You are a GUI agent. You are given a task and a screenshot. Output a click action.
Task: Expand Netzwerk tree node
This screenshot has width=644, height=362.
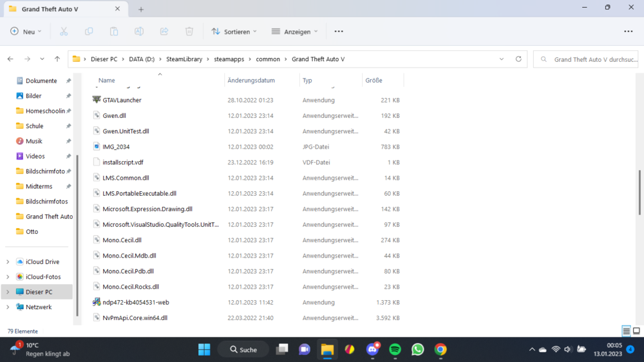click(x=8, y=307)
